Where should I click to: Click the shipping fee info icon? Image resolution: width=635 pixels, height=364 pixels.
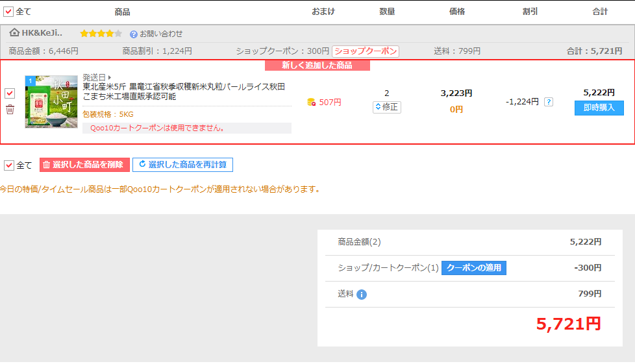click(x=362, y=295)
